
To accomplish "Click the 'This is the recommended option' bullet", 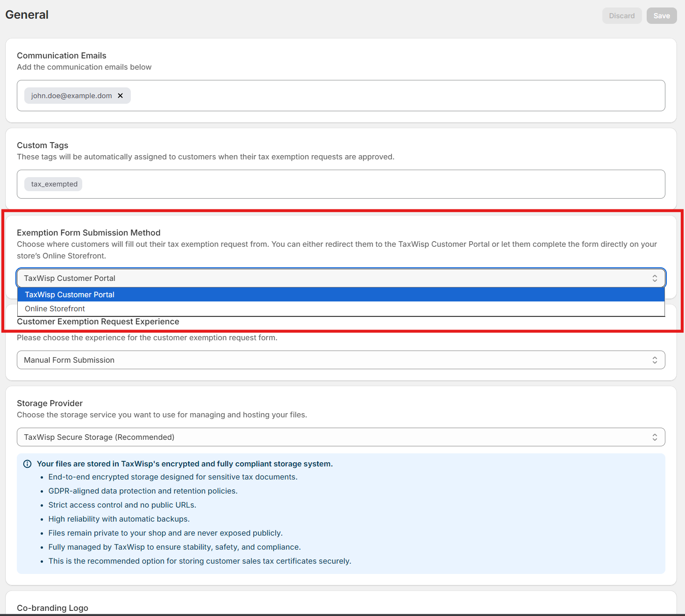I will coord(200,561).
